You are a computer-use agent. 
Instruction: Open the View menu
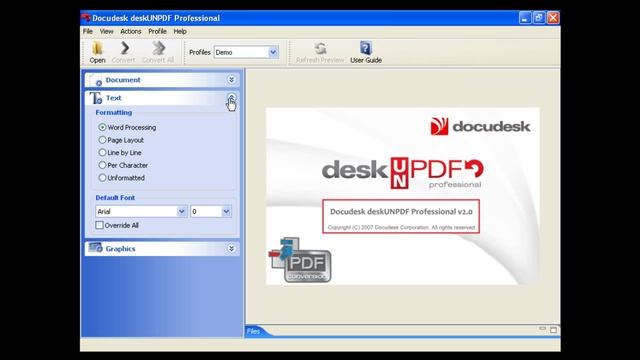tap(107, 31)
